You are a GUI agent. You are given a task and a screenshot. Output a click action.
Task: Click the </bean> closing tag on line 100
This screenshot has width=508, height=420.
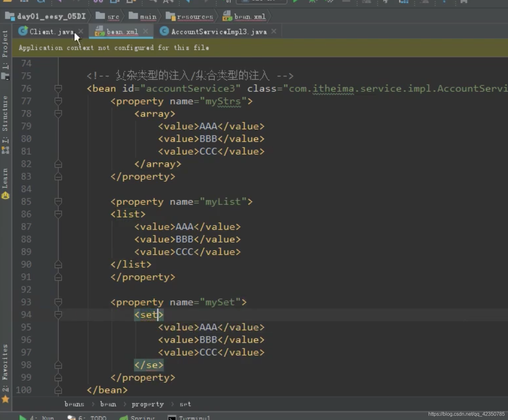(107, 390)
